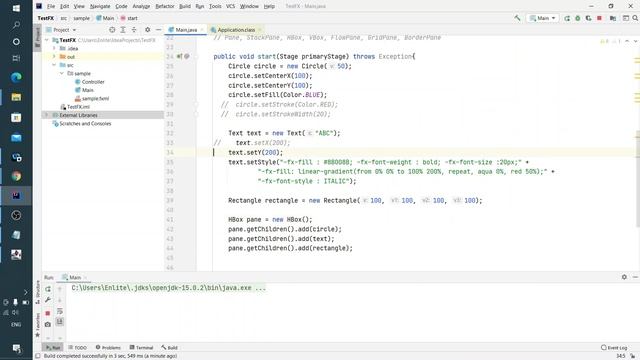Go to next highlighted error arrow

[635, 41]
